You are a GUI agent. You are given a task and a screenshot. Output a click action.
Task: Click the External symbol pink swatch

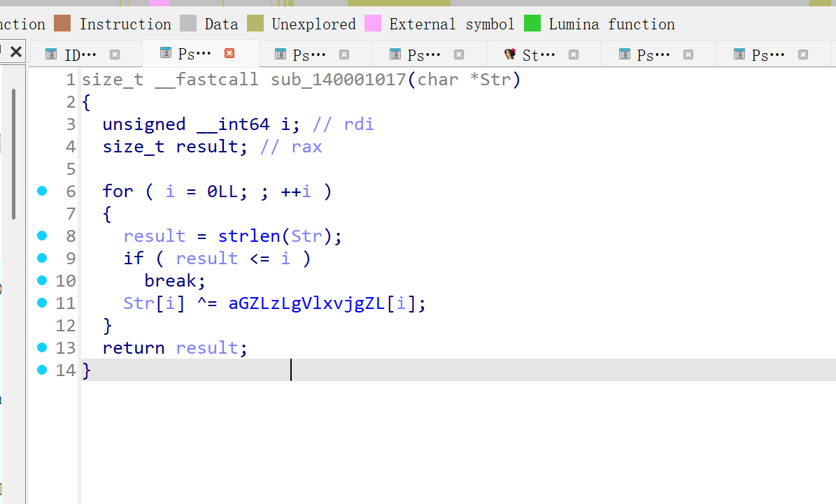pyautogui.click(x=373, y=24)
